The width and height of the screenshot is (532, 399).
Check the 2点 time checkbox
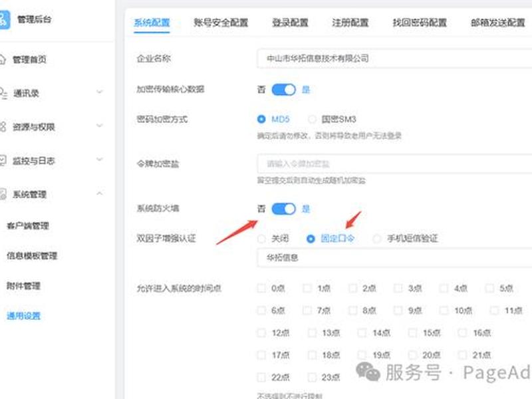point(353,288)
